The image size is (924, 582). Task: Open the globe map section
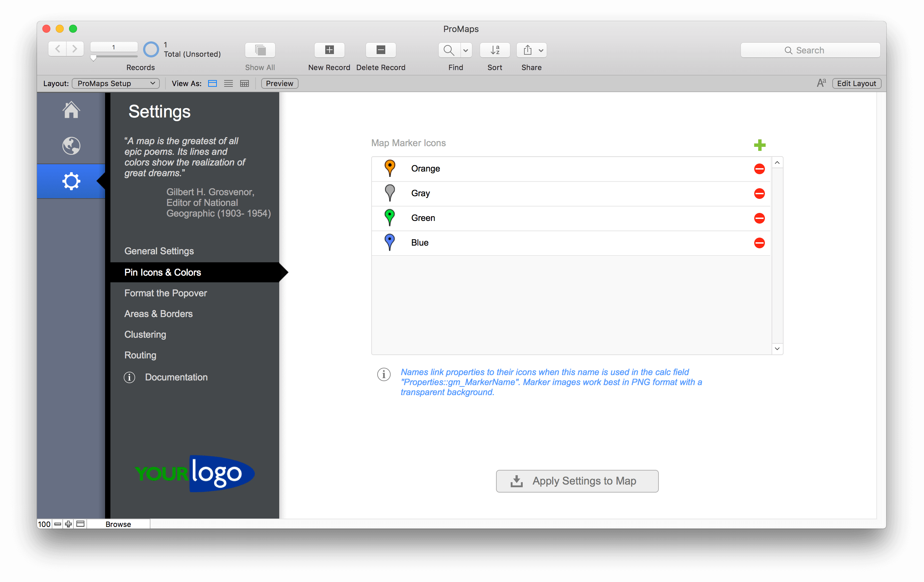[71, 145]
